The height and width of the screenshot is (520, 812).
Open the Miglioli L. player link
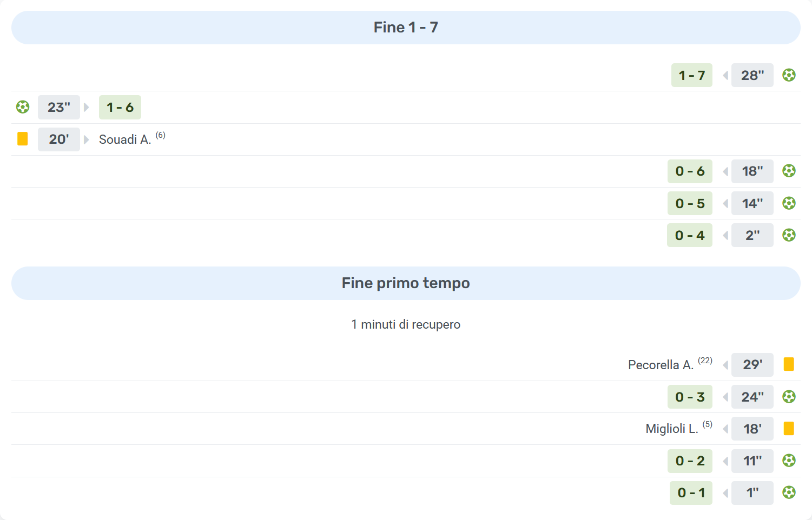pyautogui.click(x=672, y=429)
